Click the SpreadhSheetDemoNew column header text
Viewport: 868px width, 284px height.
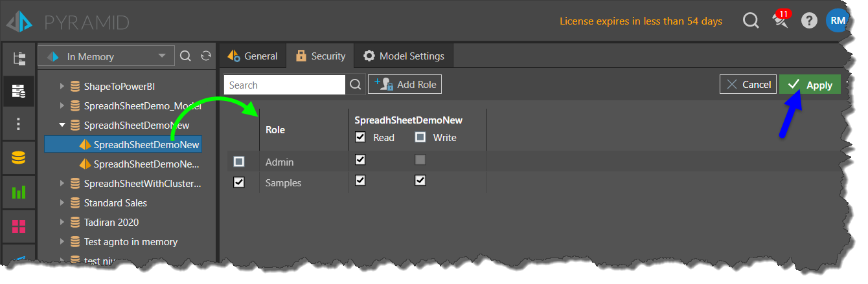coord(408,120)
